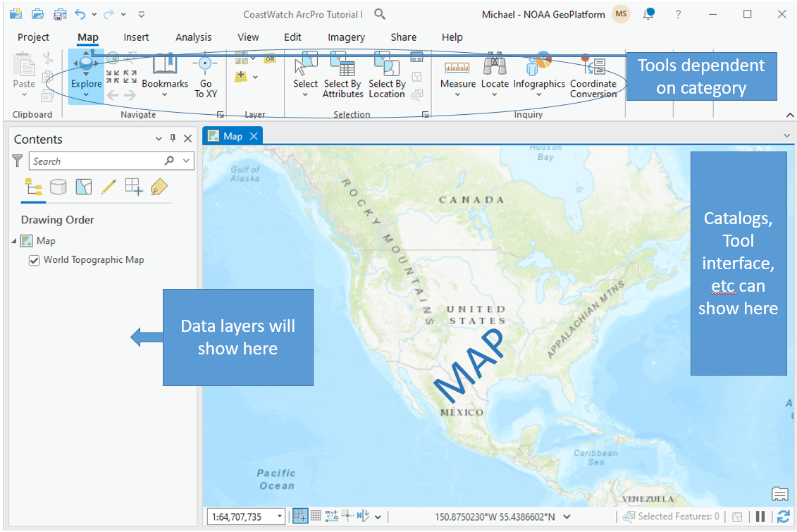Image resolution: width=797 pixels, height=532 pixels.
Task: Switch to the Imagery ribbon tab
Action: 346,37
